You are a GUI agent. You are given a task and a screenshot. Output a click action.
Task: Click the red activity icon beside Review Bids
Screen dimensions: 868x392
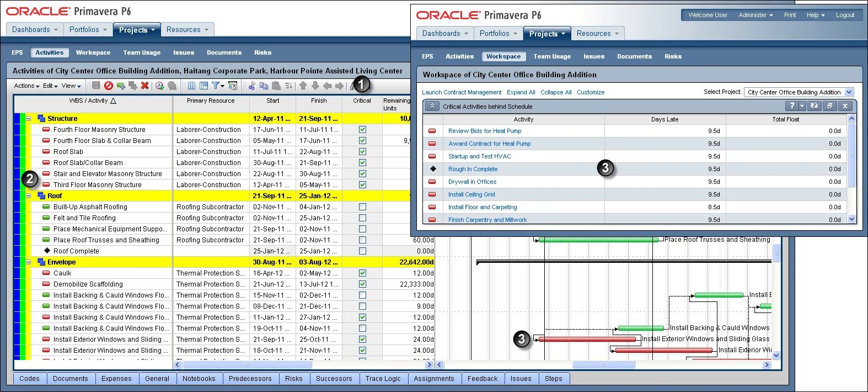point(432,131)
